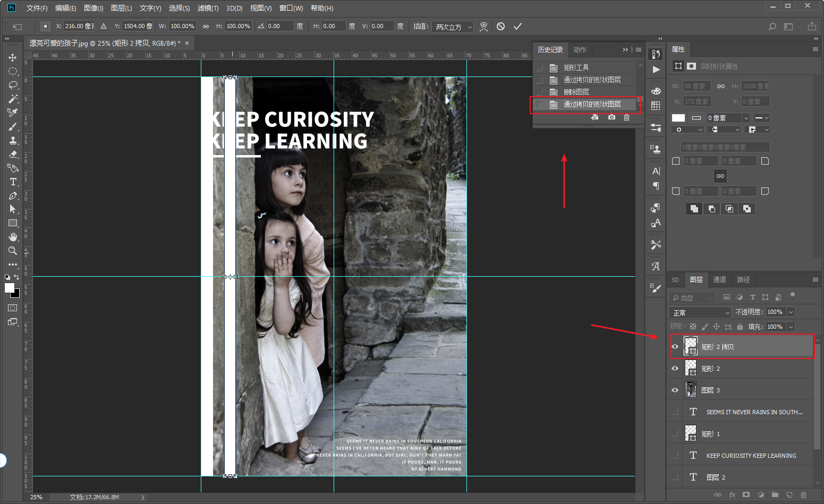Open the 图层(L) menu
The image size is (824, 504).
(121, 8)
